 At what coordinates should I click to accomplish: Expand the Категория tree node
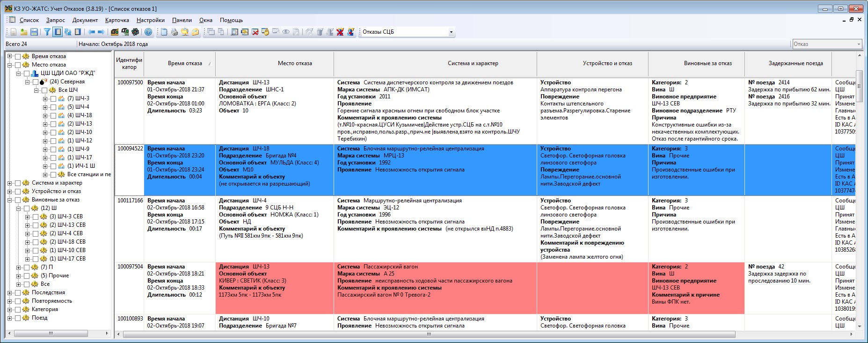tap(9, 309)
